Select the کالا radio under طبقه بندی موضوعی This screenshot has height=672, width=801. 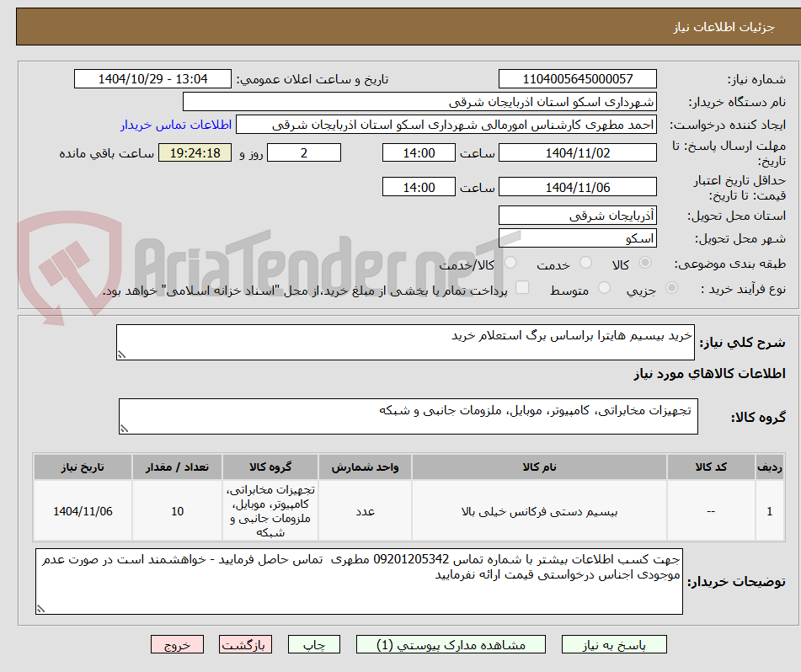click(645, 263)
